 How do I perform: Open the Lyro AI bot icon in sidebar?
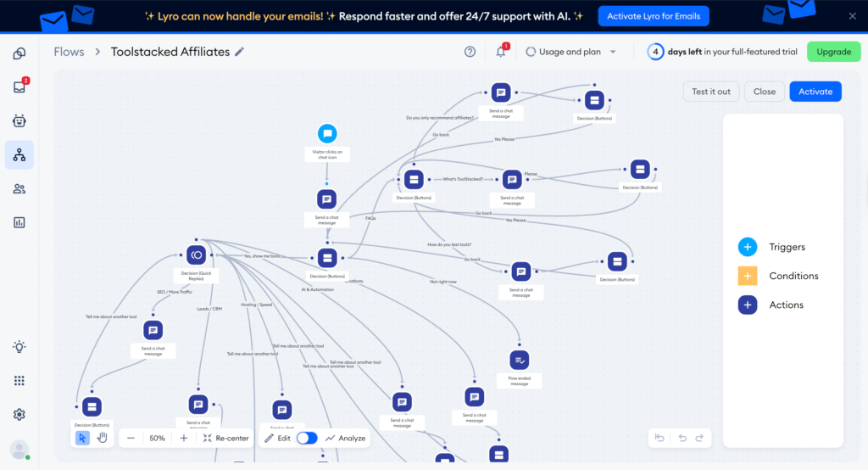(19, 120)
